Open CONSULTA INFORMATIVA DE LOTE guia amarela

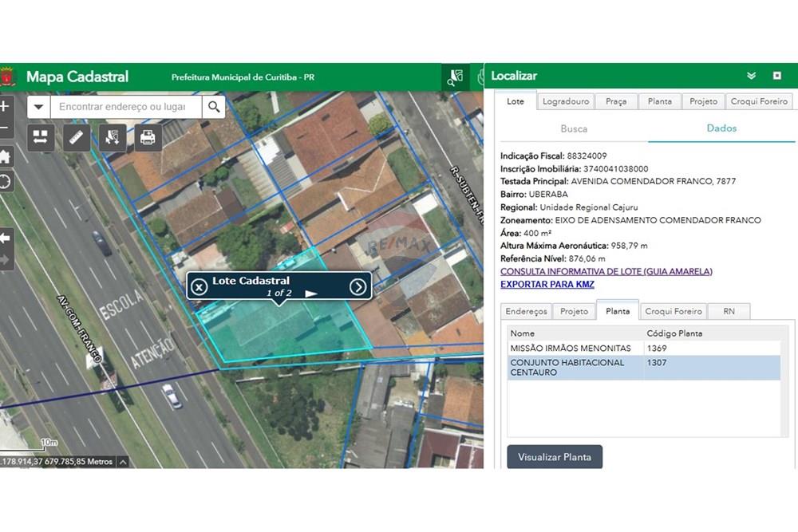pos(606,271)
